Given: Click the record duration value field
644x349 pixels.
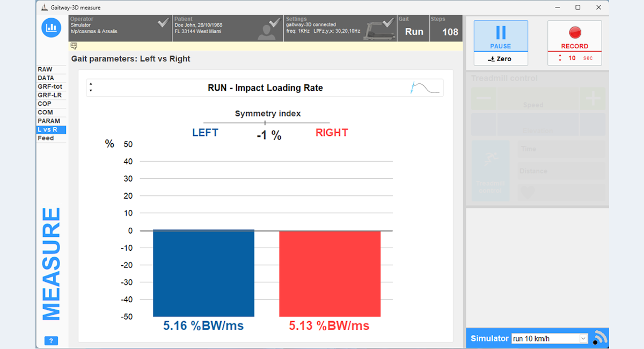Looking at the screenshot, I should pos(572,58).
